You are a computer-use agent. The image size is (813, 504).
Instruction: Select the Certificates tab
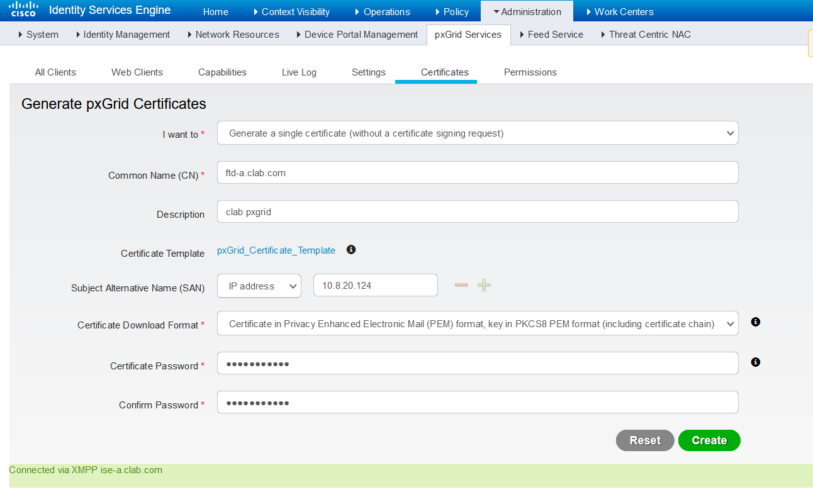click(x=445, y=72)
